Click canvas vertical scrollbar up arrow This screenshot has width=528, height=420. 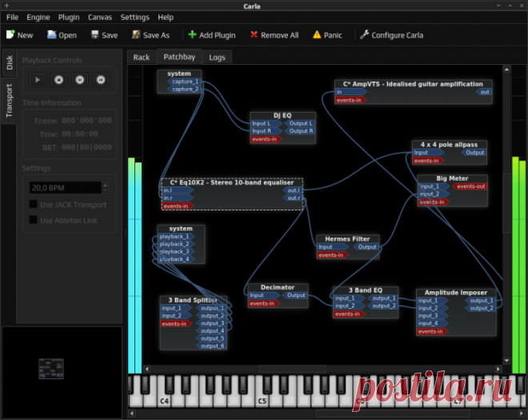coord(506,70)
